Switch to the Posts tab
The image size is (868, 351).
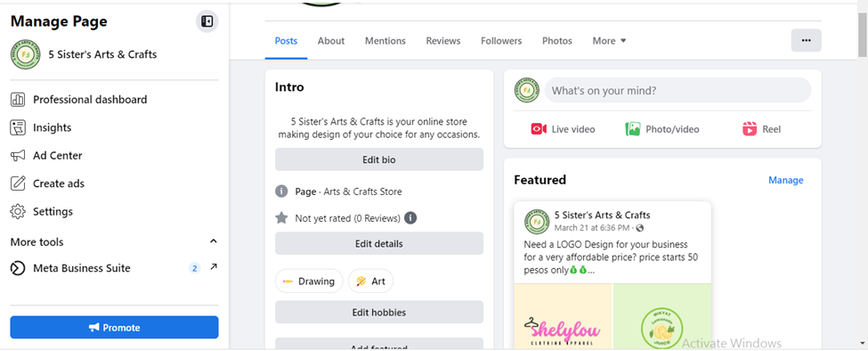tap(286, 41)
